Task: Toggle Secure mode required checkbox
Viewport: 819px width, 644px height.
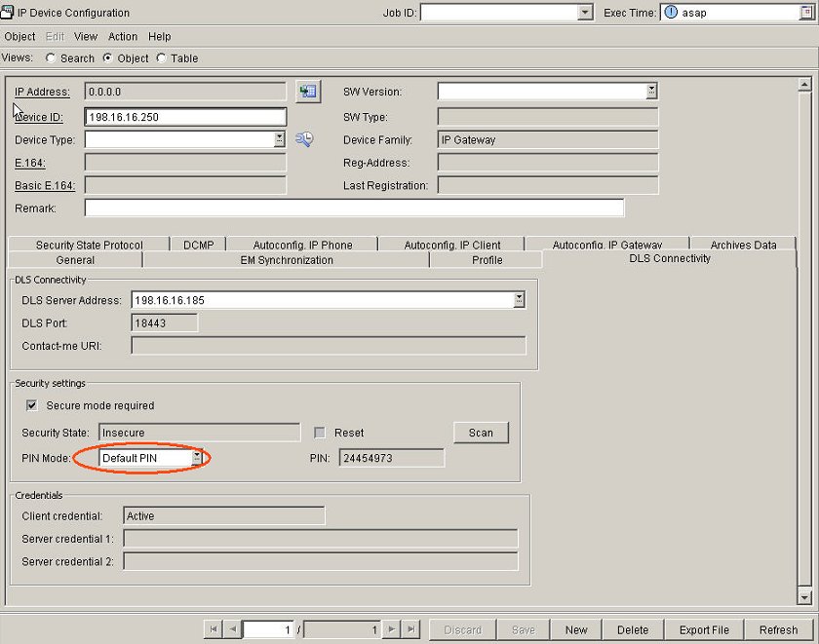Action: 32,405
